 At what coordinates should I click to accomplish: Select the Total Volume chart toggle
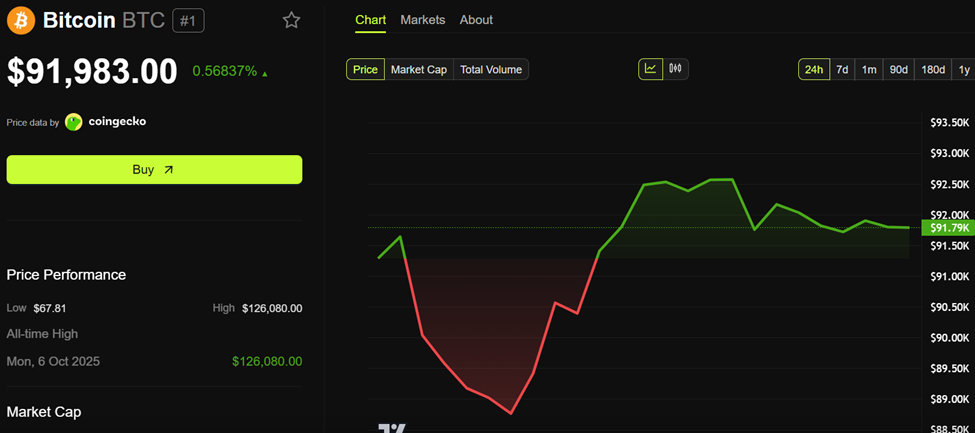(x=490, y=69)
